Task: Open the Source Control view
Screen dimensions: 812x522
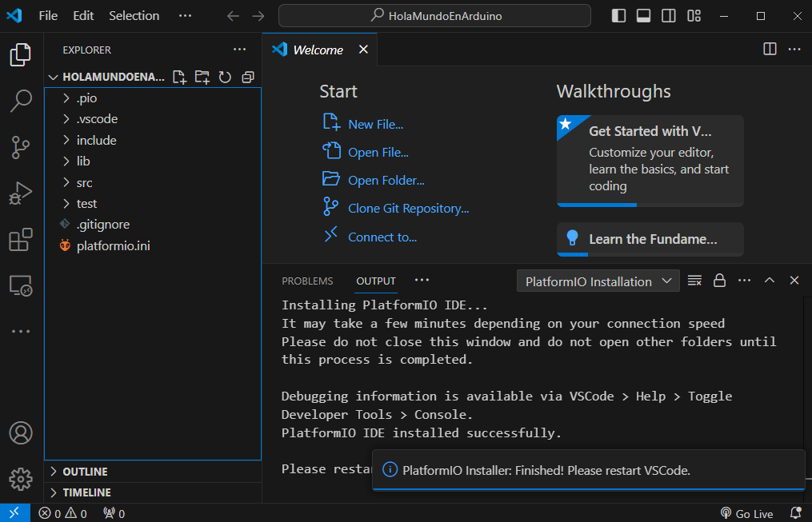Action: [x=21, y=147]
